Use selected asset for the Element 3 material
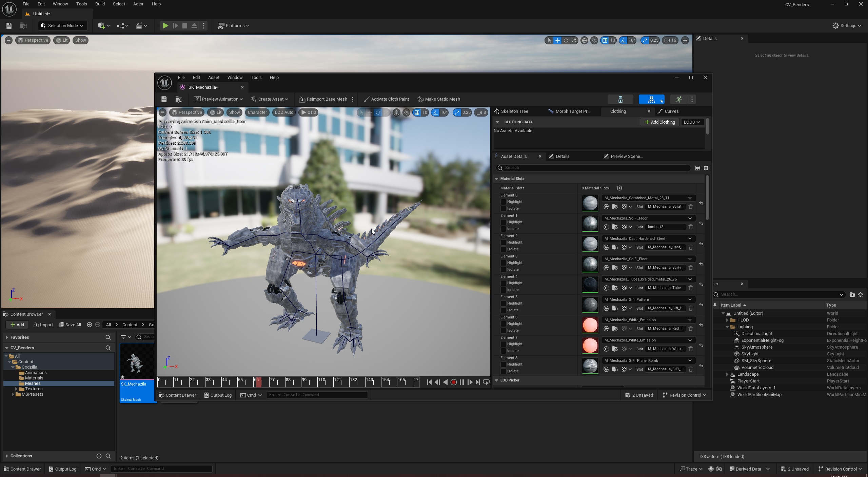Screen dimensions: 868x477 coord(606,268)
